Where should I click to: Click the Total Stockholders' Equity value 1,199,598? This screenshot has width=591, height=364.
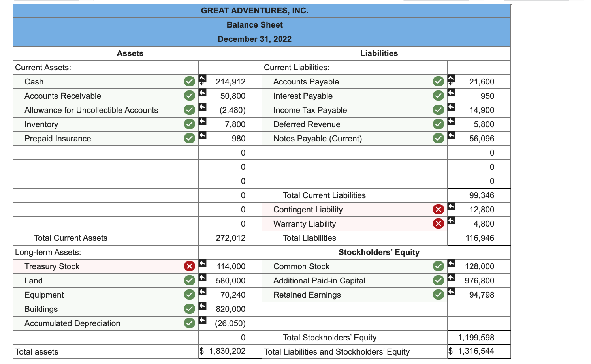point(476,338)
